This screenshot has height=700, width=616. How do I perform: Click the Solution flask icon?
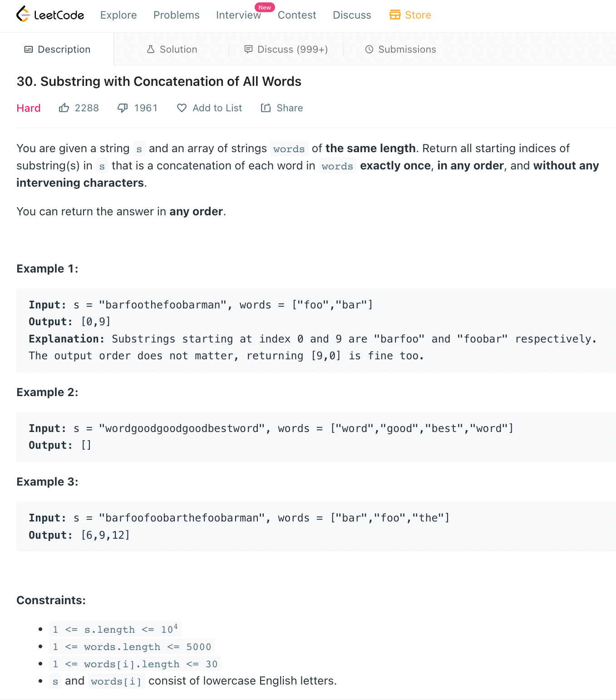click(x=151, y=49)
